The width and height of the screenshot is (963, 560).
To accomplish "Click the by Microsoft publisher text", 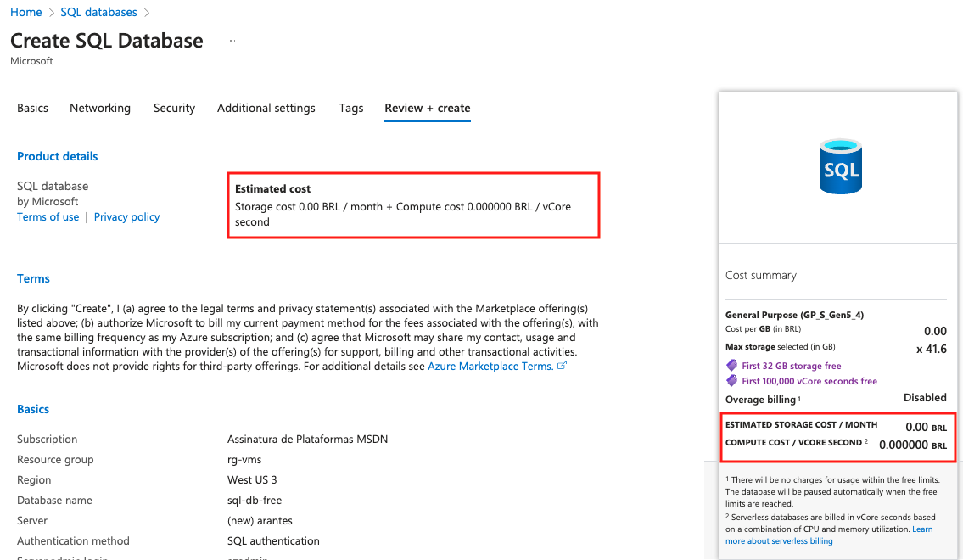I will click(x=48, y=201).
